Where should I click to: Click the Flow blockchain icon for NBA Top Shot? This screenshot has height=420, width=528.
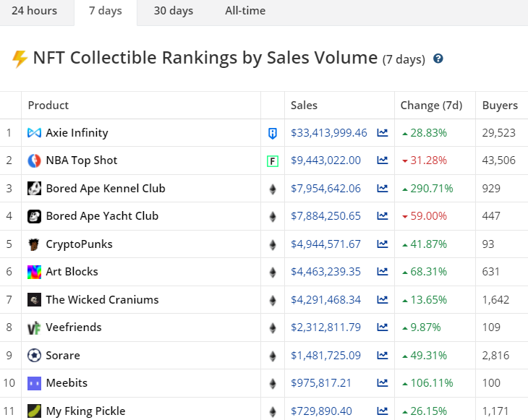point(273,161)
